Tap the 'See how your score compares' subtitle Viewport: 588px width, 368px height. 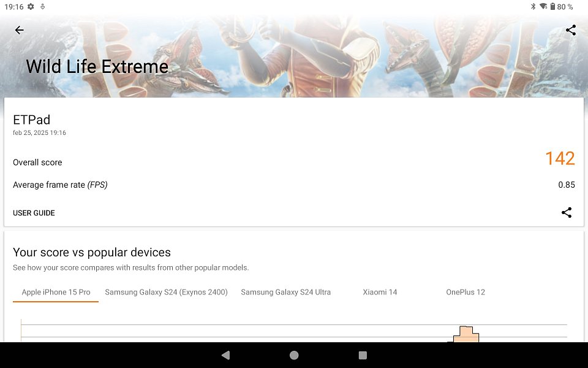coord(131,268)
